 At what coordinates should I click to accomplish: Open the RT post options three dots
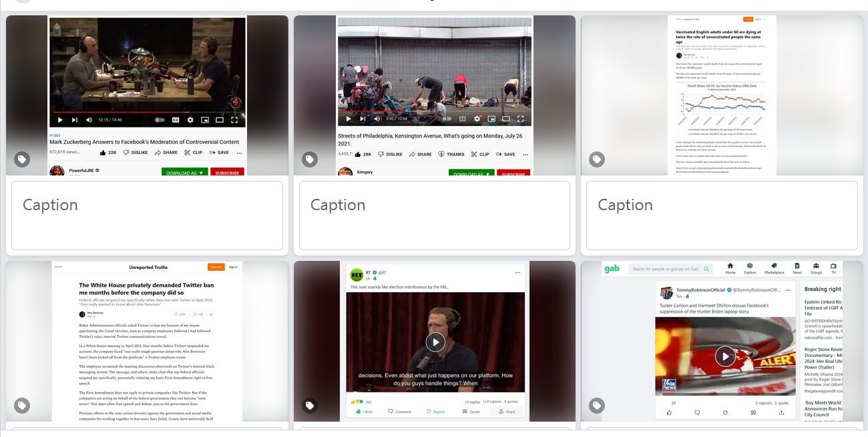click(x=517, y=273)
